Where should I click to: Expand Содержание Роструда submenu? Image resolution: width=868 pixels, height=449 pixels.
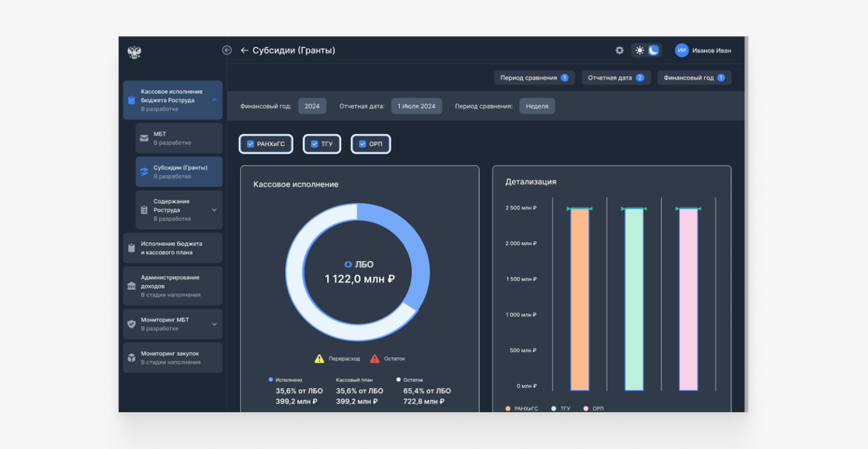point(214,210)
